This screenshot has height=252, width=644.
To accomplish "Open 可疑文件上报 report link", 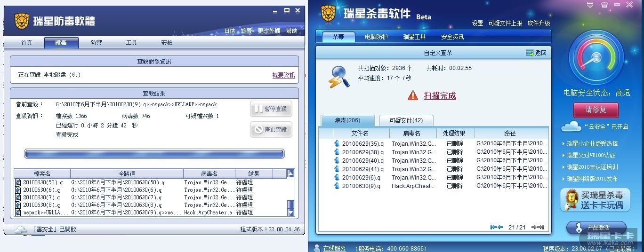I will pyautogui.click(x=505, y=23).
